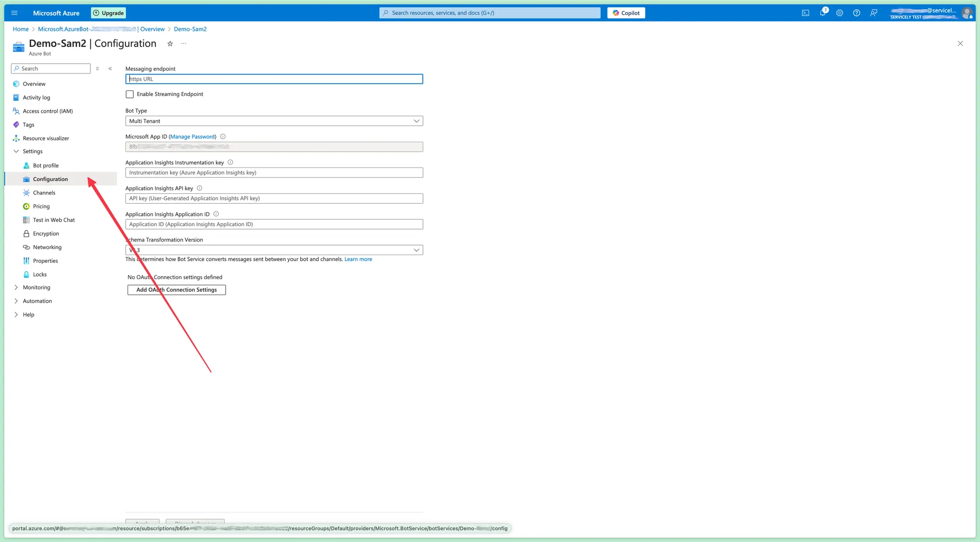Image resolution: width=980 pixels, height=542 pixels.
Task: Click the expand/collapse all sidebar menu icon
Action: point(97,68)
